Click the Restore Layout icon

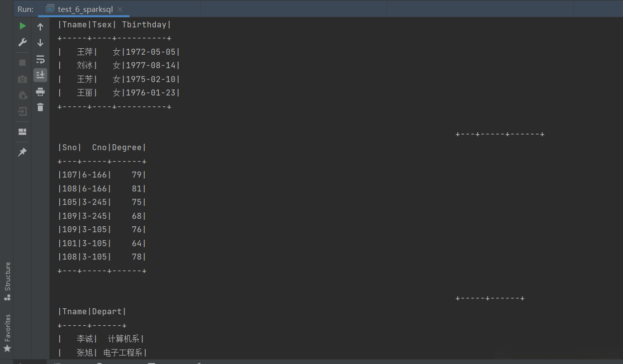pos(22,132)
